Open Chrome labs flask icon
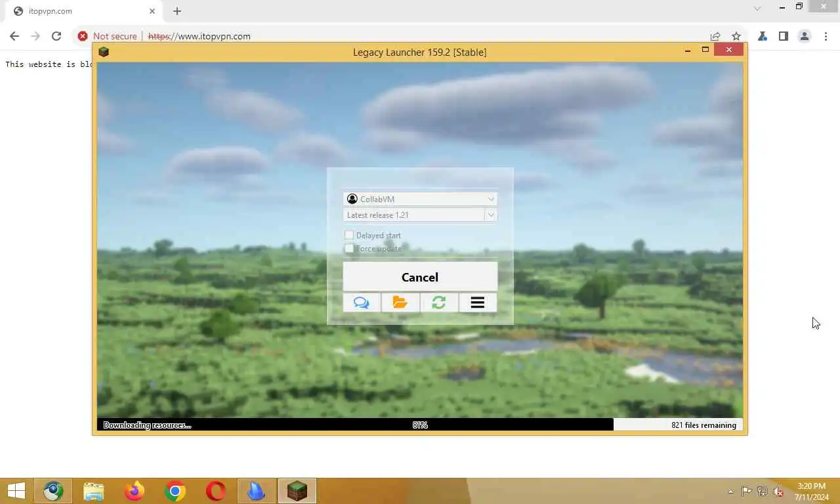The width and height of the screenshot is (840, 504). coord(763,36)
